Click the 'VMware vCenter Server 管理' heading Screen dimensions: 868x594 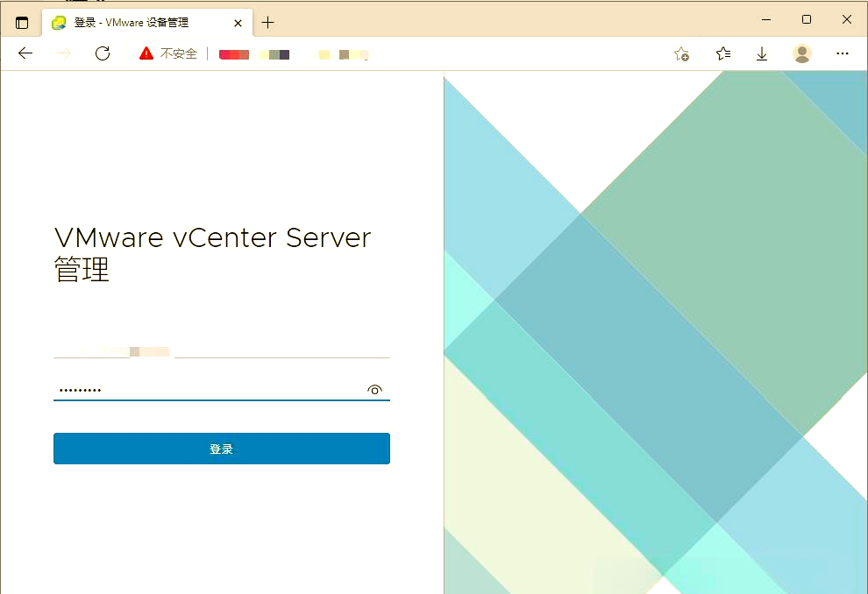212,252
